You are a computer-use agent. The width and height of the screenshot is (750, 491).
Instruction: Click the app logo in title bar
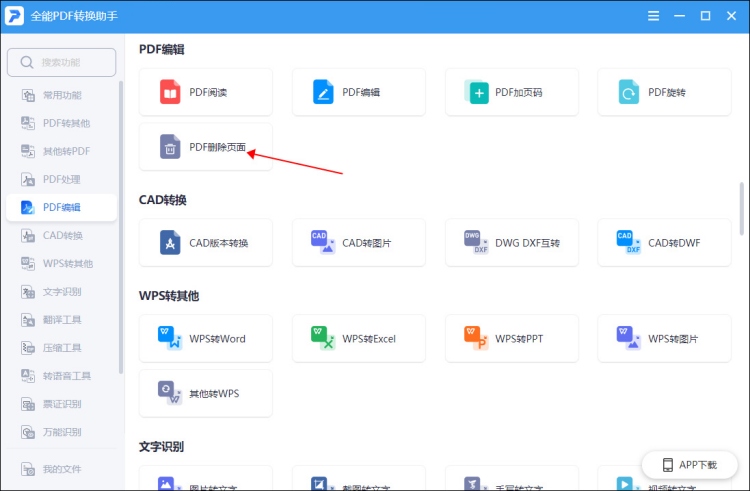[14, 16]
